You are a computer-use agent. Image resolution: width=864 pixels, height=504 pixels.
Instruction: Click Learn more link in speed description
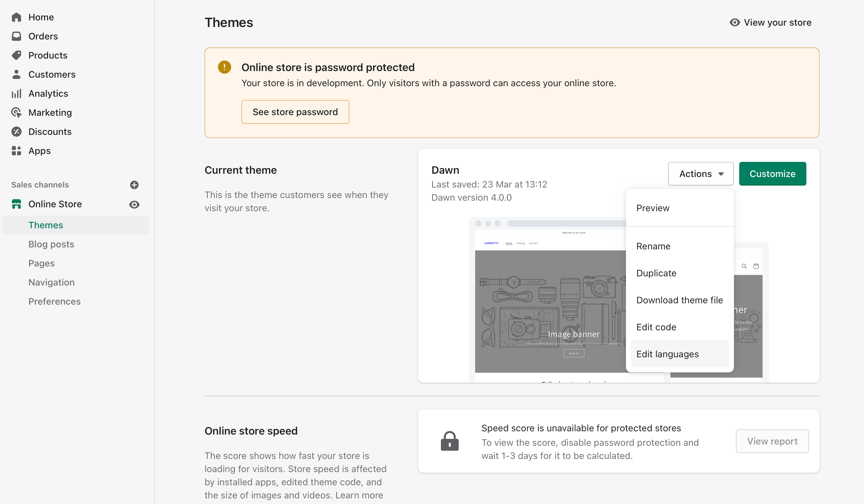tap(359, 495)
